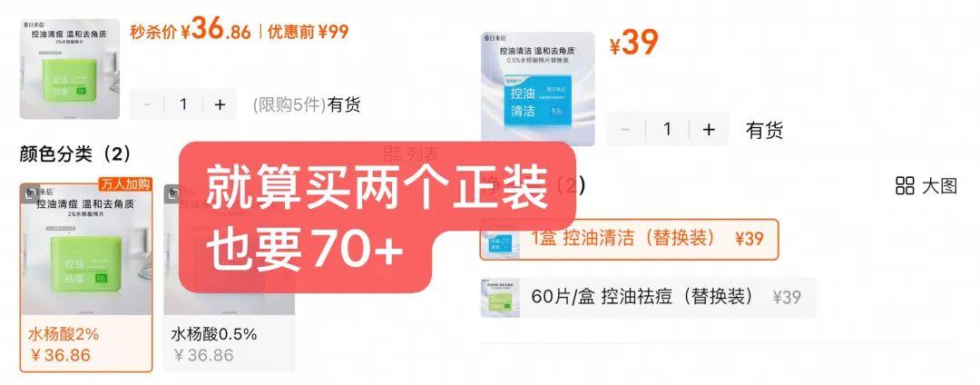This screenshot has height=385, width=980.
Task: Click quantity field of the ¥36.86 item
Action: point(183,104)
